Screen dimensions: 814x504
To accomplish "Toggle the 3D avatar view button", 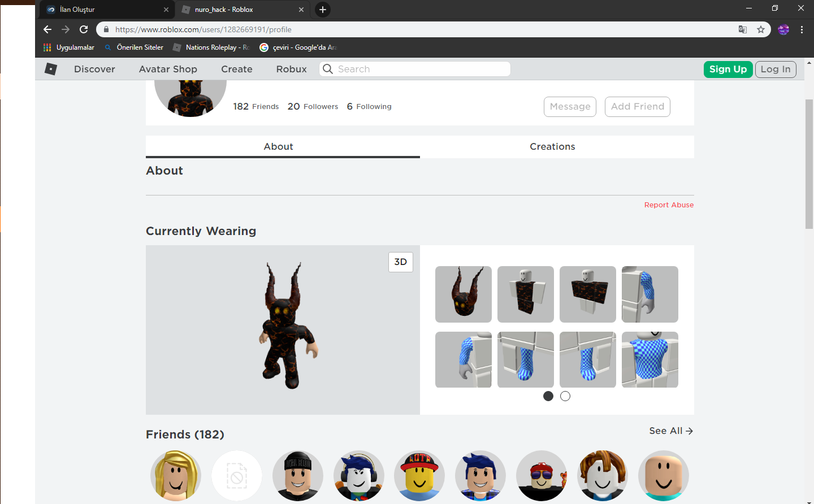I will click(x=401, y=262).
